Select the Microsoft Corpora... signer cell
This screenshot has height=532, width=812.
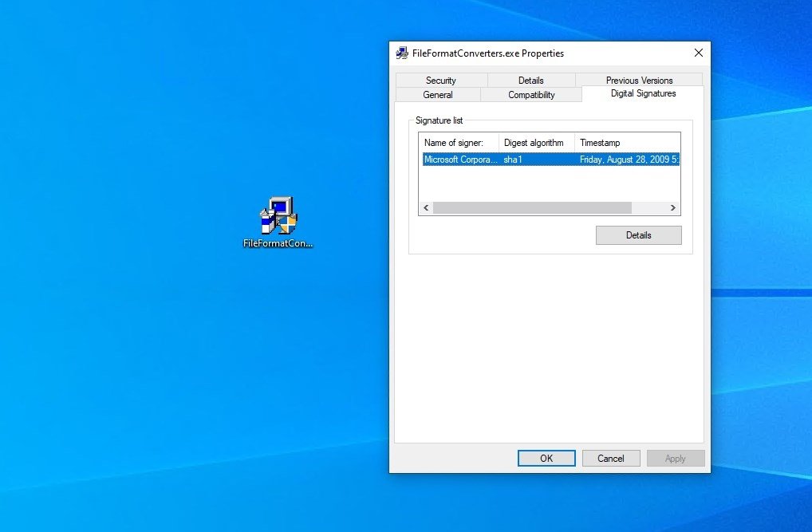coord(460,160)
